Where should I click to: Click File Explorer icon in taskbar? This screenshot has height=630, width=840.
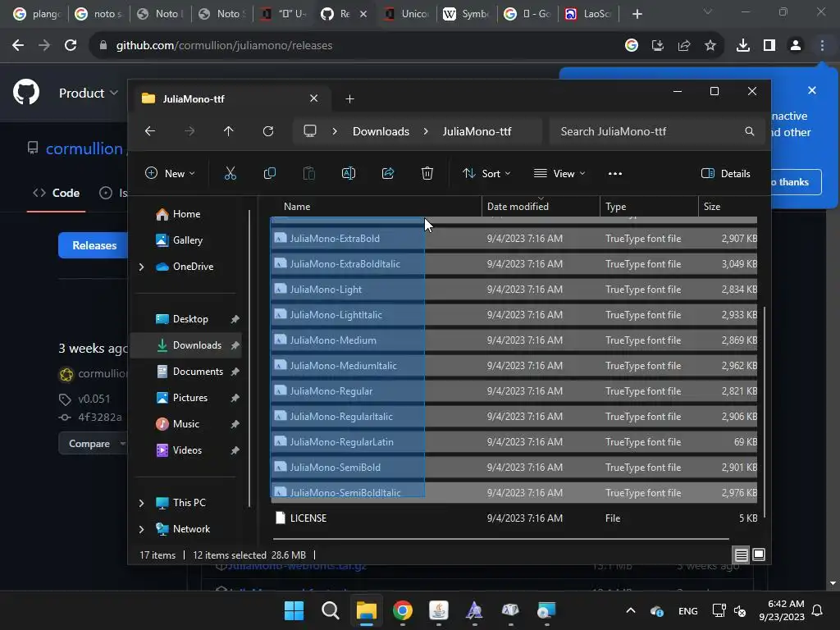pos(367,610)
